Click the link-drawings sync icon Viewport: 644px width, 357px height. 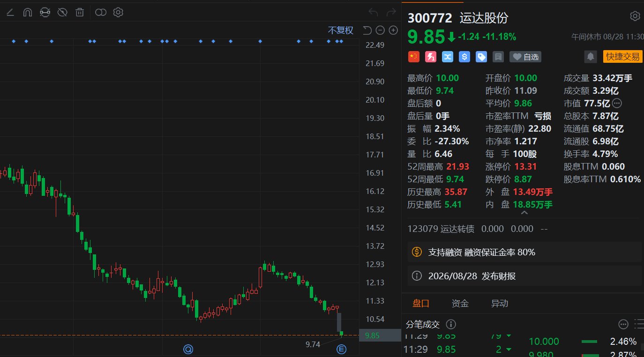coord(45,12)
